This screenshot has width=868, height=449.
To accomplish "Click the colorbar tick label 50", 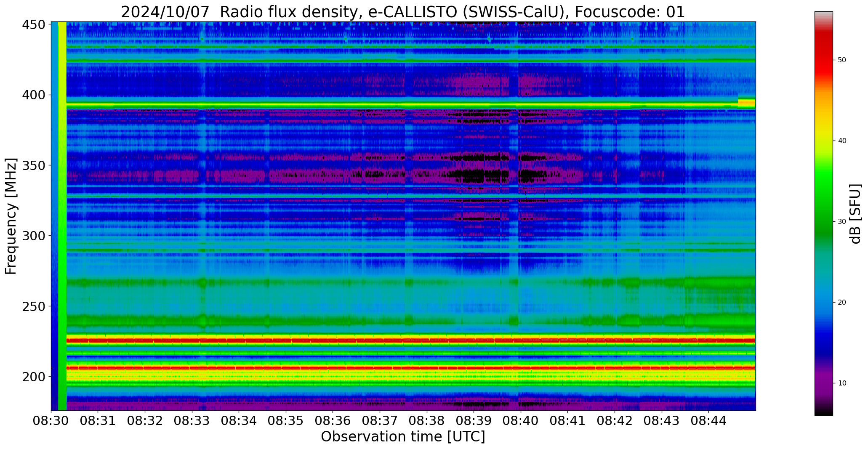I will coord(842,60).
